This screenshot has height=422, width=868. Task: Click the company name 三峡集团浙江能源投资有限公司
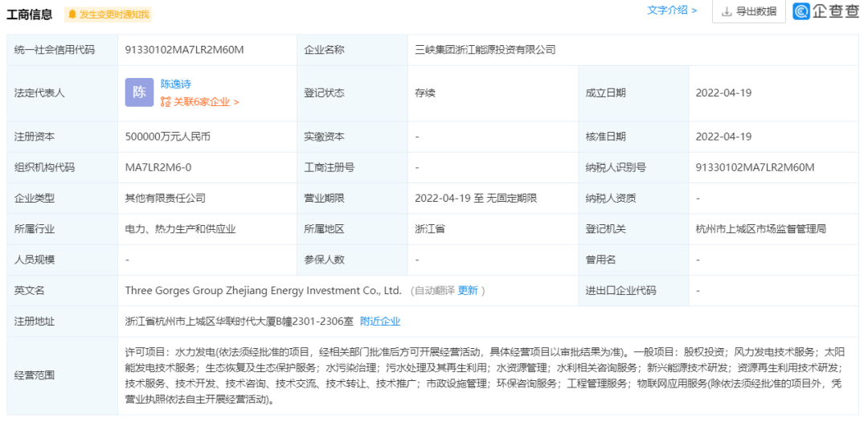[485, 50]
